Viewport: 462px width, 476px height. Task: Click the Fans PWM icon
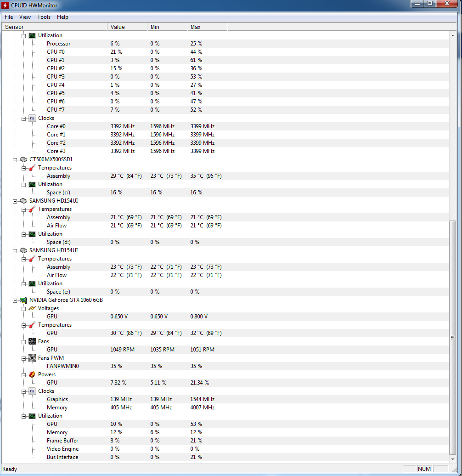[32, 358]
